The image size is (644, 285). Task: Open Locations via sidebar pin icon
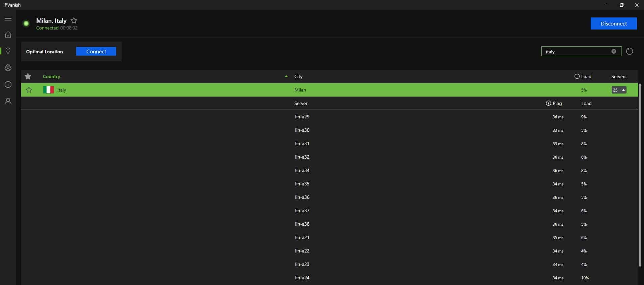[8, 51]
